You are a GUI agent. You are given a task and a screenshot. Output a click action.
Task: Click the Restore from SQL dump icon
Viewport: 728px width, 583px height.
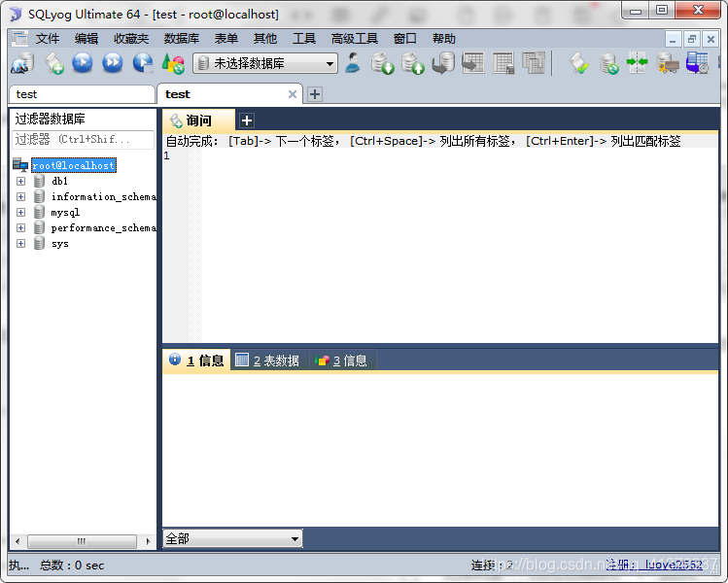coord(443,63)
